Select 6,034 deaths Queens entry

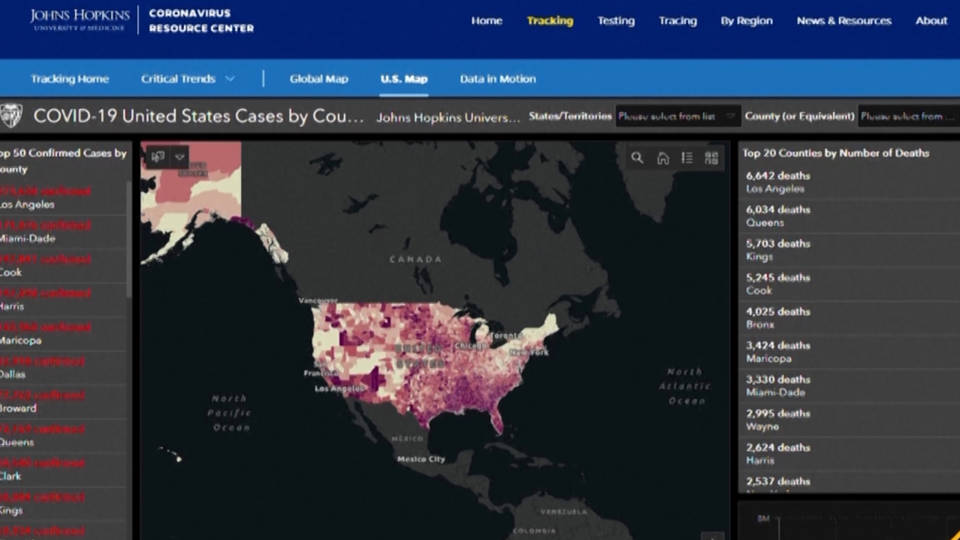(x=849, y=216)
